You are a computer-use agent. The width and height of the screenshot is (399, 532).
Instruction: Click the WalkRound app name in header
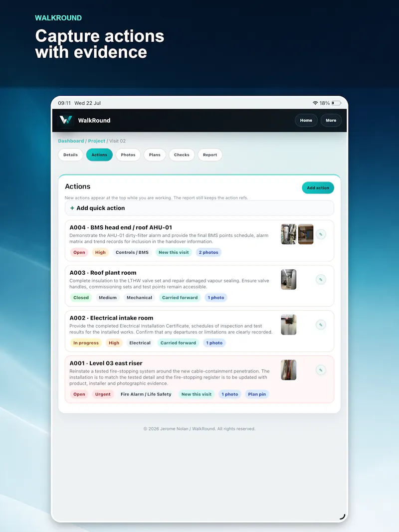click(x=94, y=121)
